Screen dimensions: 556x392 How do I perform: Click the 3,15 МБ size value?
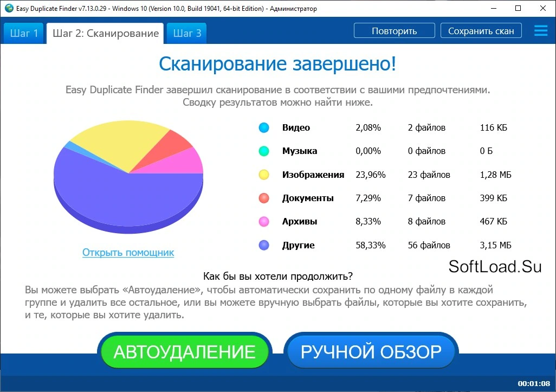(496, 245)
